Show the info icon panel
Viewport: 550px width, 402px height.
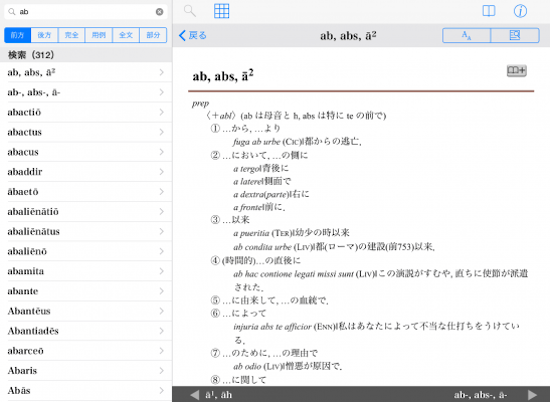coord(520,11)
